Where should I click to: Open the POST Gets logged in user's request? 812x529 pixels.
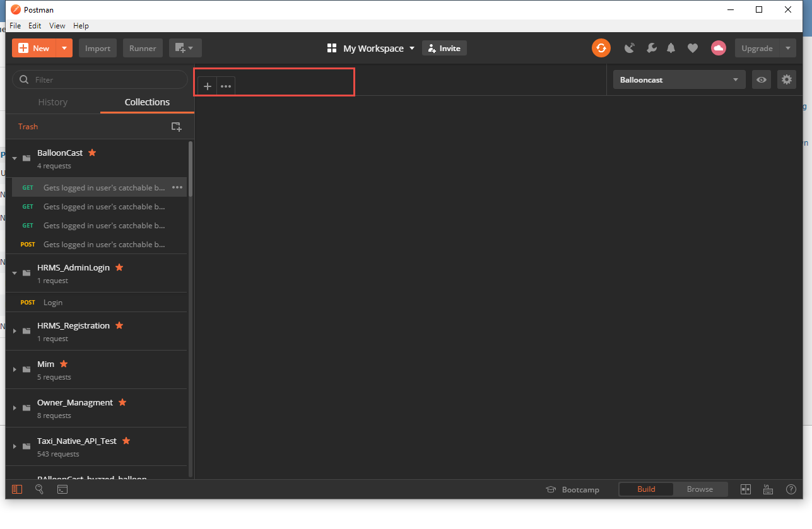[97, 244]
